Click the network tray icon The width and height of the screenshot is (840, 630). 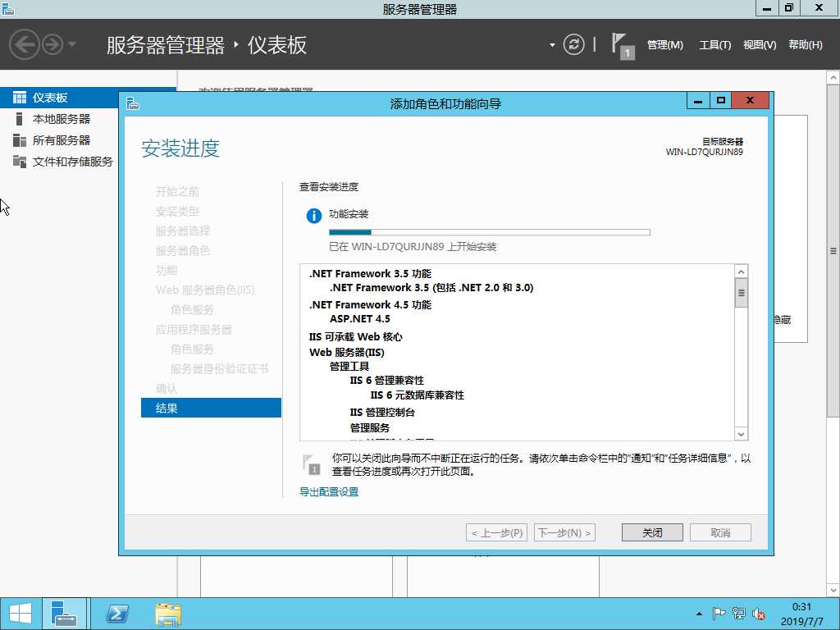(x=739, y=614)
